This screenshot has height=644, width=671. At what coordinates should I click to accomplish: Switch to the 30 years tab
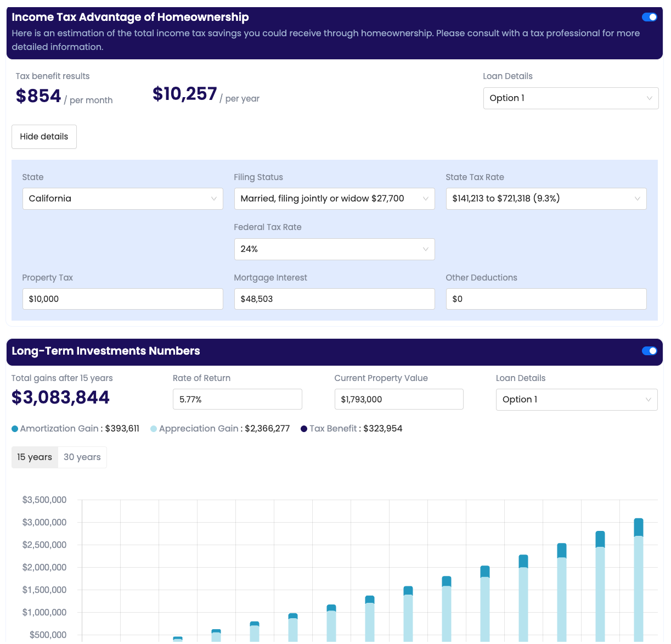coord(82,457)
